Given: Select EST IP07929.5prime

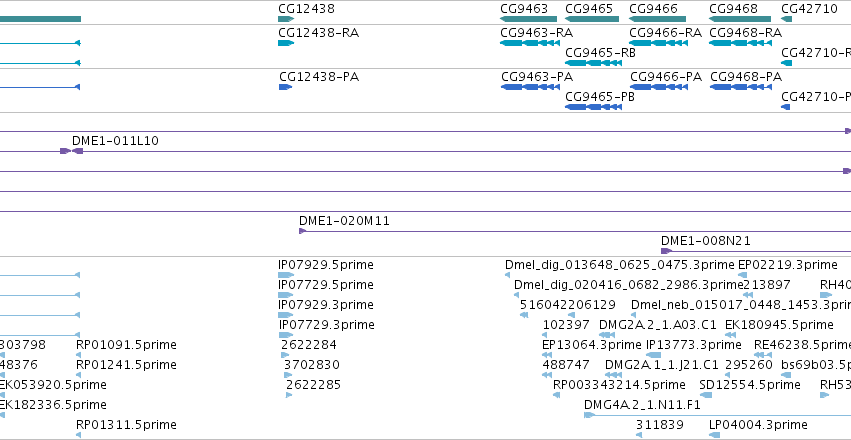Looking at the screenshot, I should coord(326,265).
